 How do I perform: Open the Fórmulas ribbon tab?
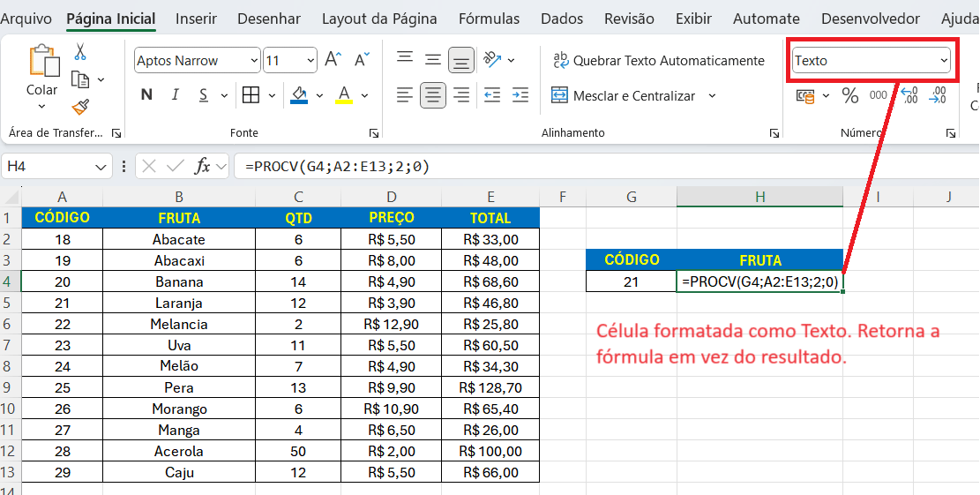(x=489, y=19)
